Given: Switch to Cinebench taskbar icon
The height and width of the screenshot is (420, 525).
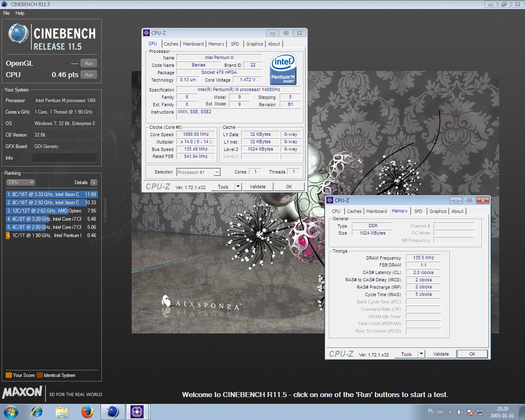Looking at the screenshot, I should (x=112, y=412).
